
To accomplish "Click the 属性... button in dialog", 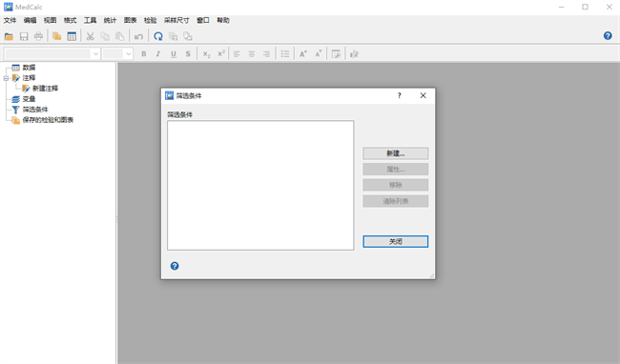I will click(396, 170).
